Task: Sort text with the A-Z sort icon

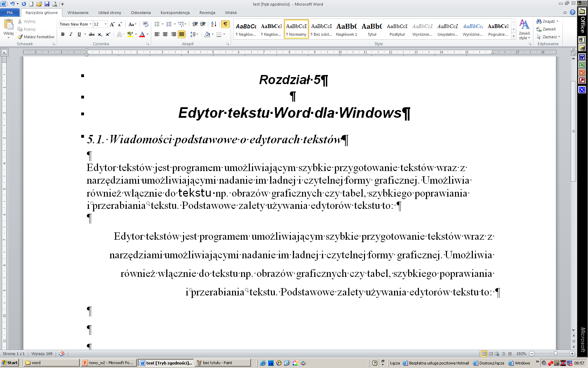Action: (213, 24)
